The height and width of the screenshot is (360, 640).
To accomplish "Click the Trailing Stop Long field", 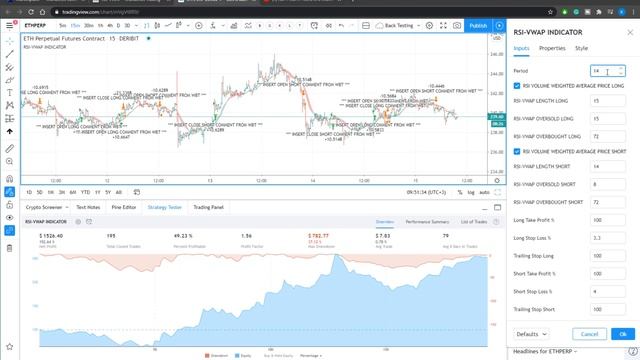I will point(607,256).
